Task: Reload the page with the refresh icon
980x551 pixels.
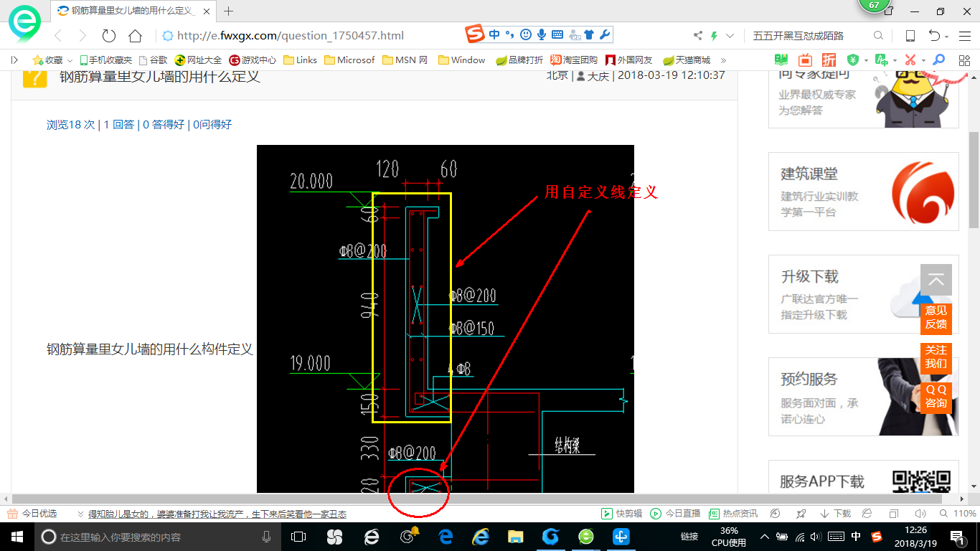Action: (x=109, y=36)
